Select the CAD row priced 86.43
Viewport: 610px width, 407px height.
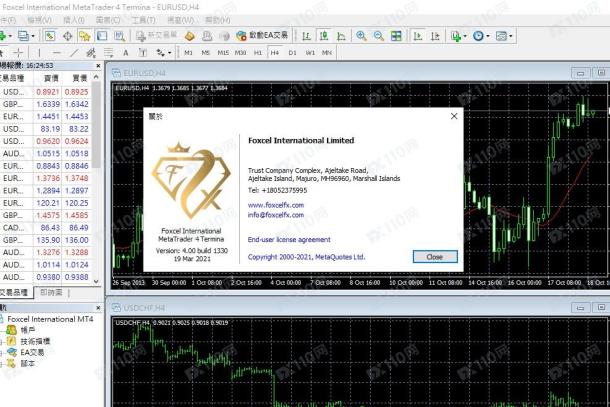[46, 228]
